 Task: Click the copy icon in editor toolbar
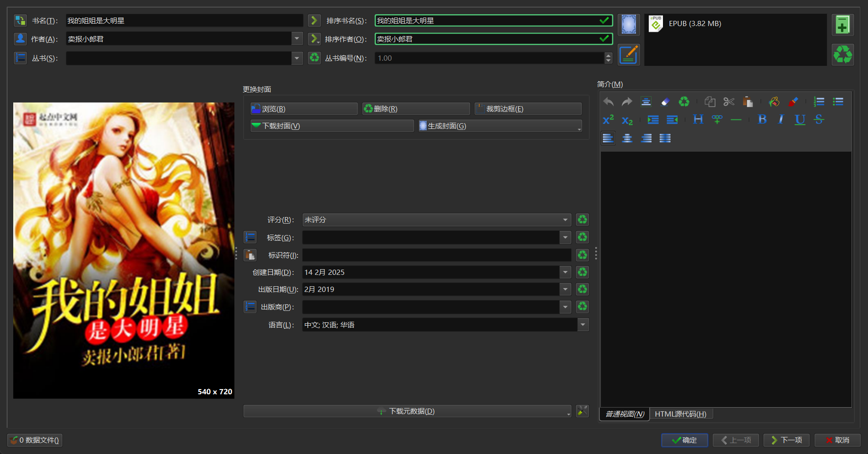[710, 101]
